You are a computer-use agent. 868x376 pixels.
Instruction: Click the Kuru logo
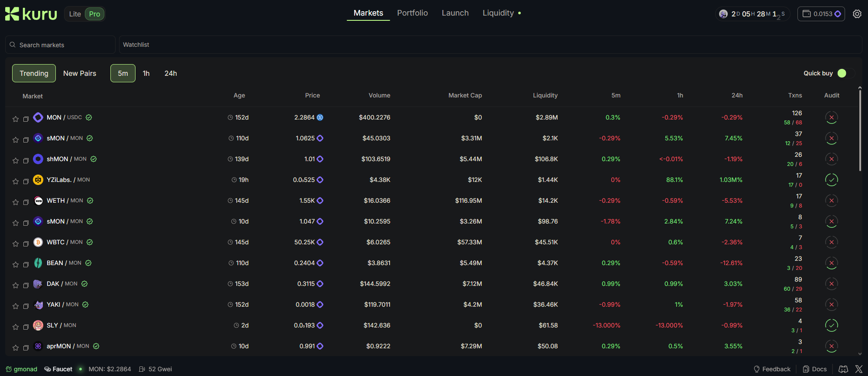click(31, 14)
